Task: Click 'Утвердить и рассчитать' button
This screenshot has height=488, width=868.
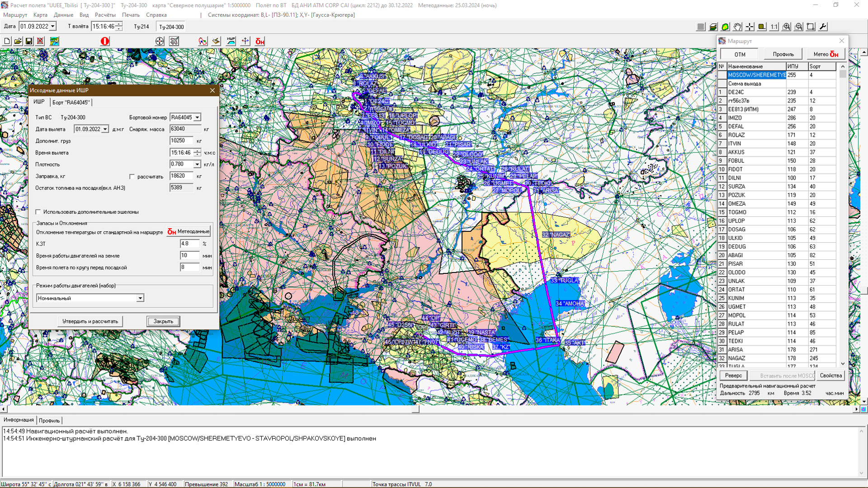Action: (x=90, y=321)
